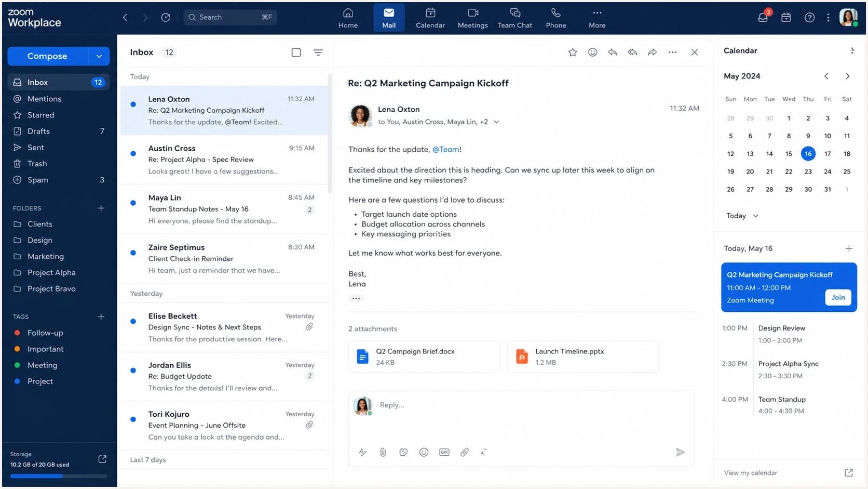
Task: Filter by the red Follow-up tag
Action: coord(39,333)
